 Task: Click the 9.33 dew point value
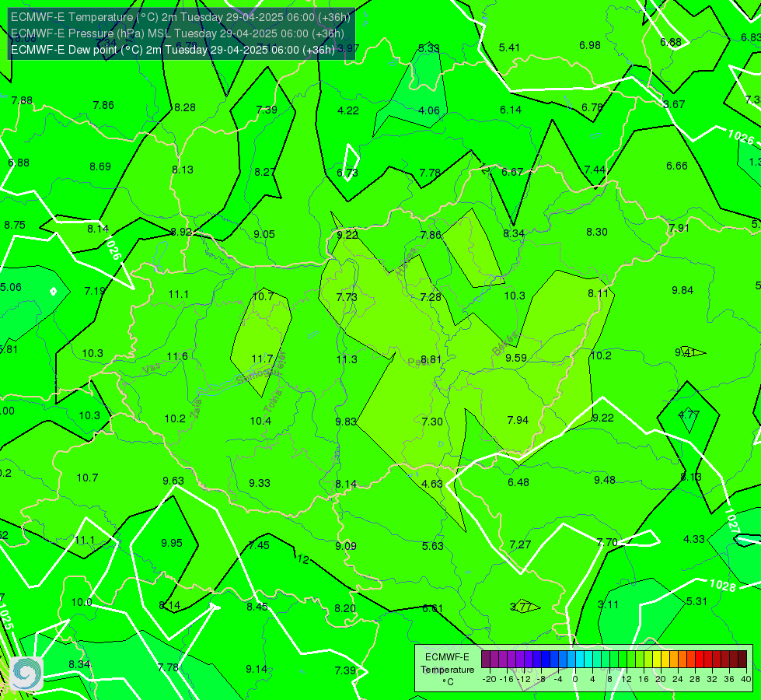[260, 483]
